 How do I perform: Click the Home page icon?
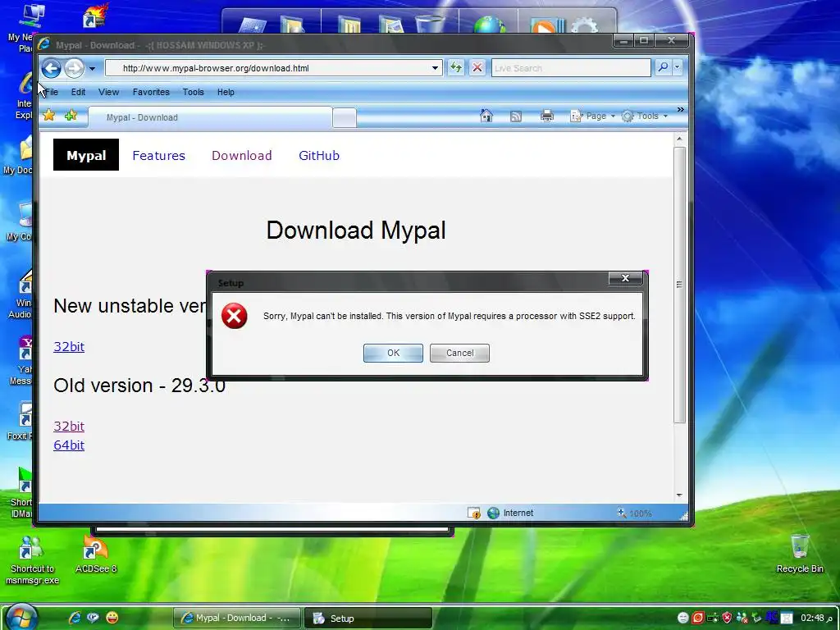coord(486,116)
